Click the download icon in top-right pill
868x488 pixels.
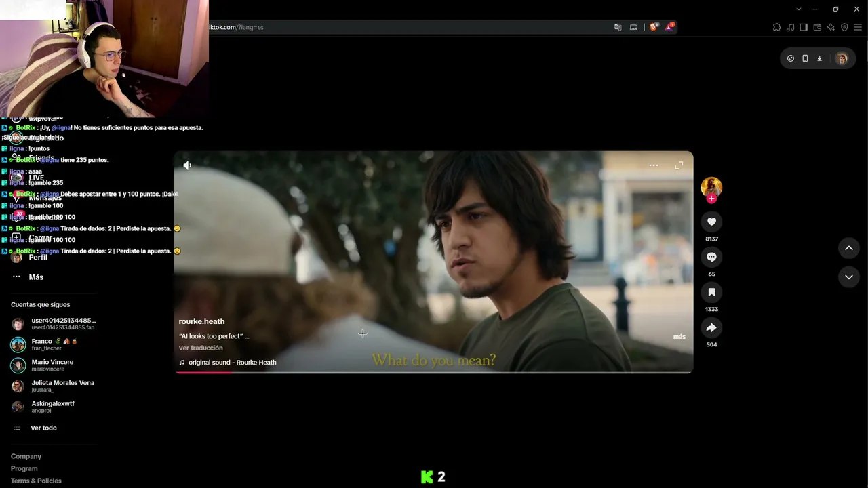[819, 58]
